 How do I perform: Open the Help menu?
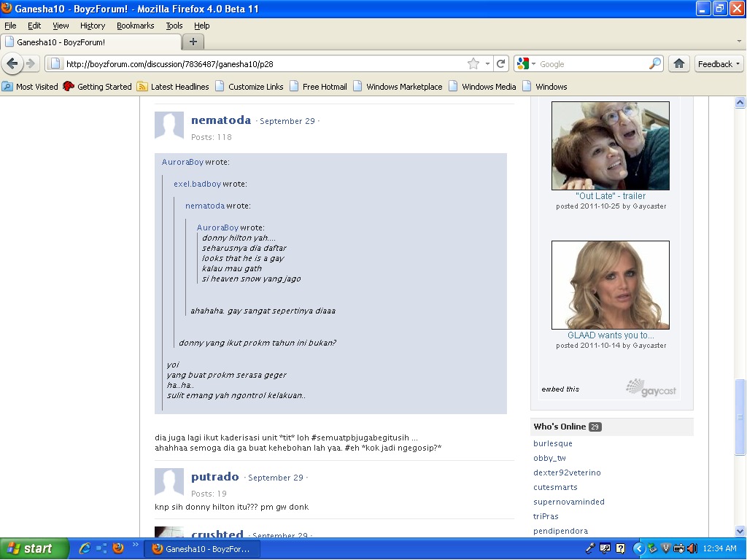click(x=201, y=26)
